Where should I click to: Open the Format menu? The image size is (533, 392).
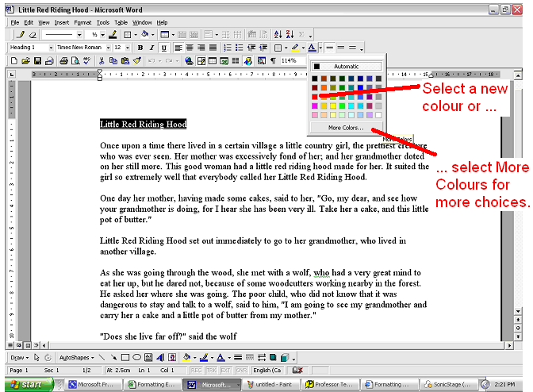coord(82,23)
